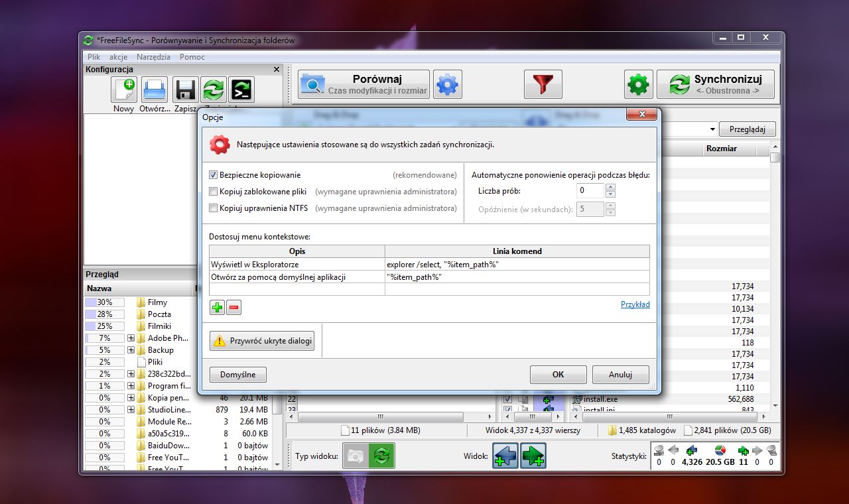This screenshot has height=504, width=849.
Task: Open comparison settings blue gear icon
Action: pyautogui.click(x=448, y=84)
